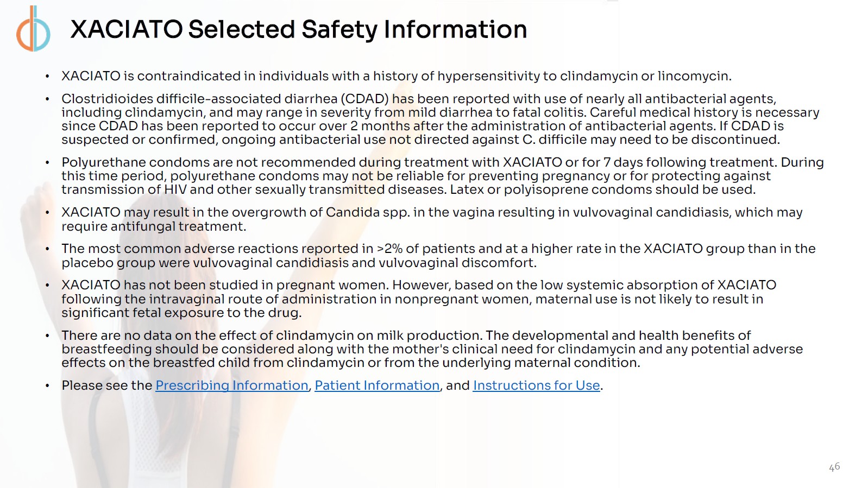This screenshot has width=868, height=488.
Task: Click the orange and blue company logo
Action: pyautogui.click(x=33, y=29)
